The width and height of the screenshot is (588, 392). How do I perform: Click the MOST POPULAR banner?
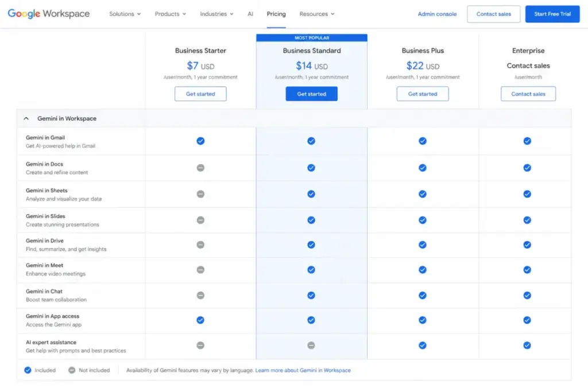pos(312,38)
